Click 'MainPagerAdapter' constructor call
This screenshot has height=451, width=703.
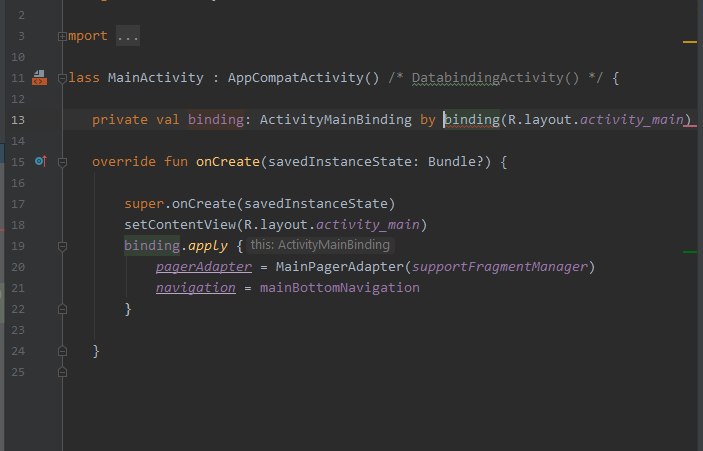pyautogui.click(x=339, y=267)
